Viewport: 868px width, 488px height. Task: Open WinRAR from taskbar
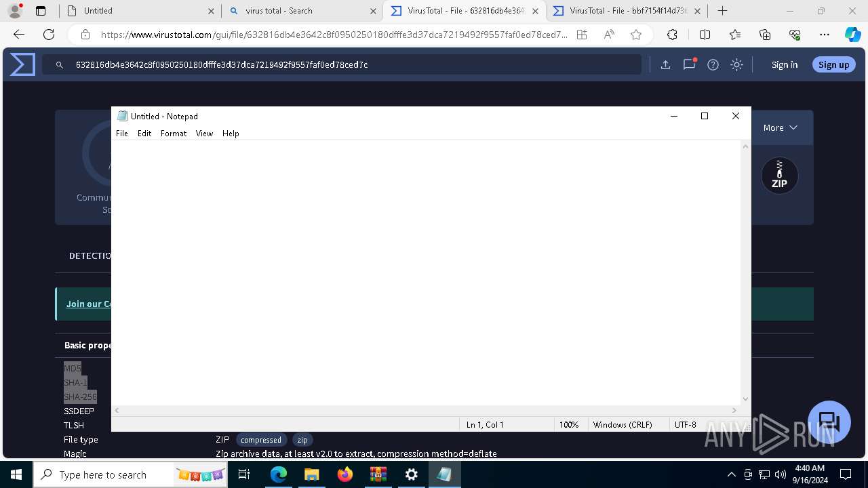378,474
